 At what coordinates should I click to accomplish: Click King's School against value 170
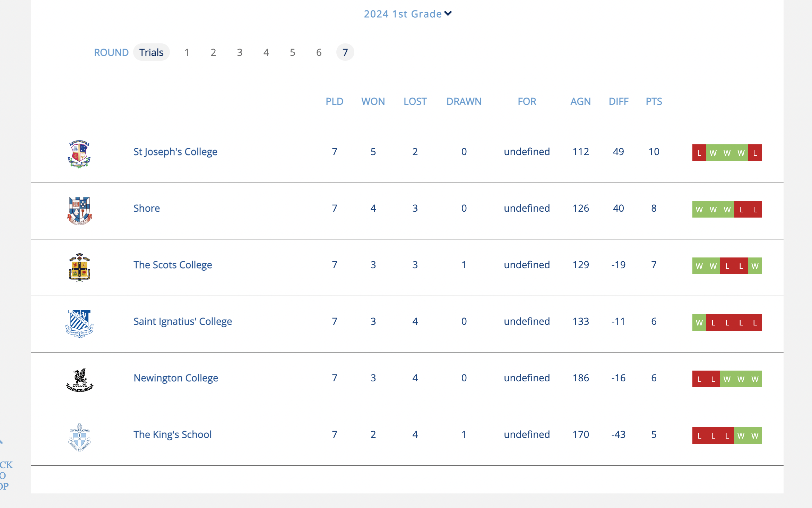tap(581, 434)
